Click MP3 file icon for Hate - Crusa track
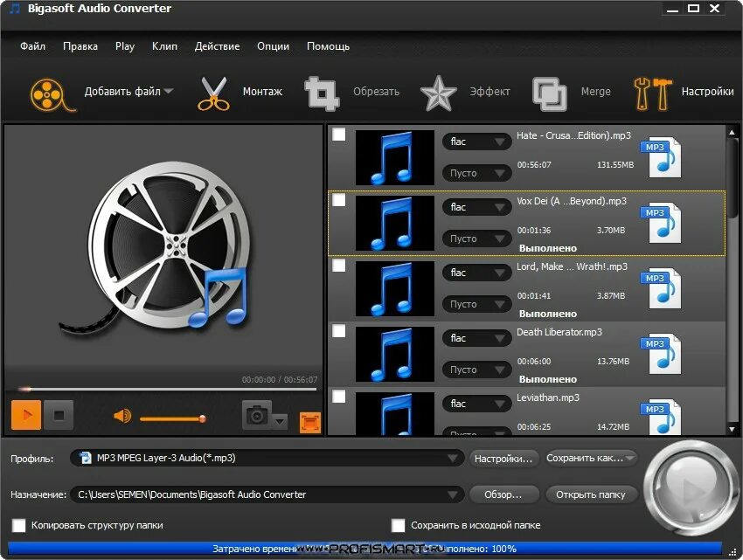Image resolution: width=743 pixels, height=560 pixels. pos(661,158)
